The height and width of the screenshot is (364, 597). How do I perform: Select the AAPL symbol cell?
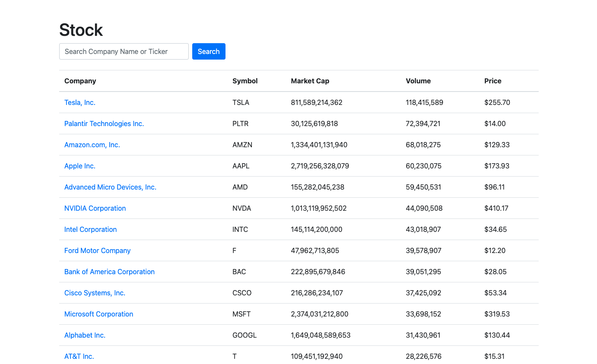241,166
